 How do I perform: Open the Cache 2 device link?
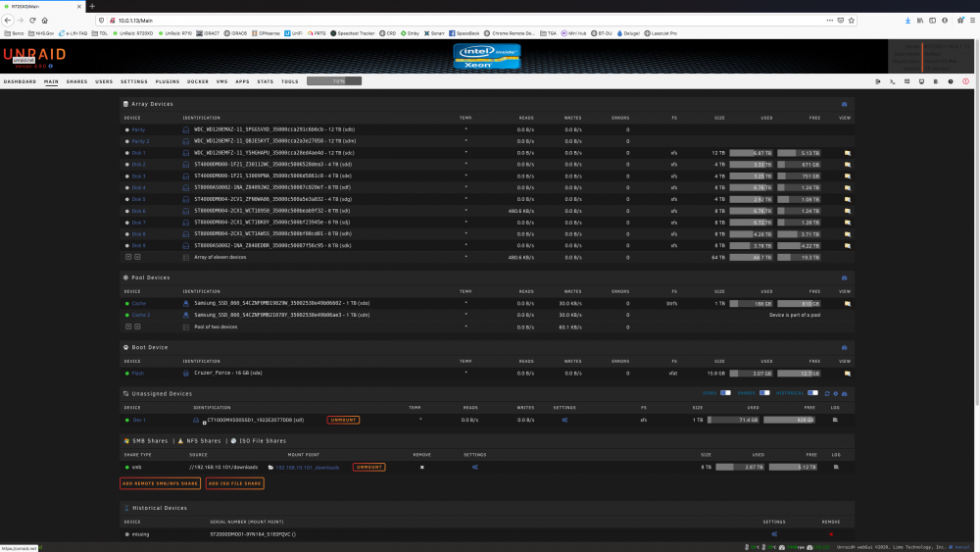[x=140, y=315]
